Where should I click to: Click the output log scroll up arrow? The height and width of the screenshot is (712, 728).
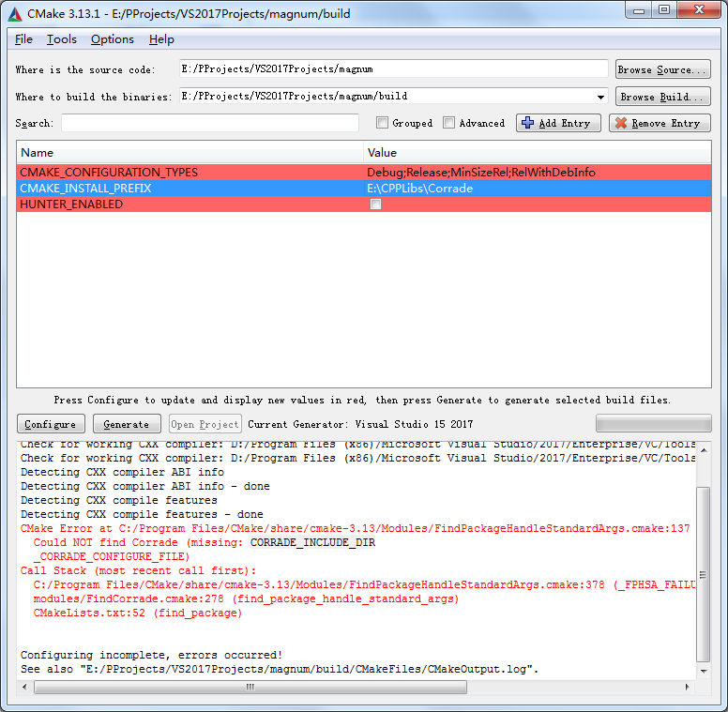coord(703,449)
